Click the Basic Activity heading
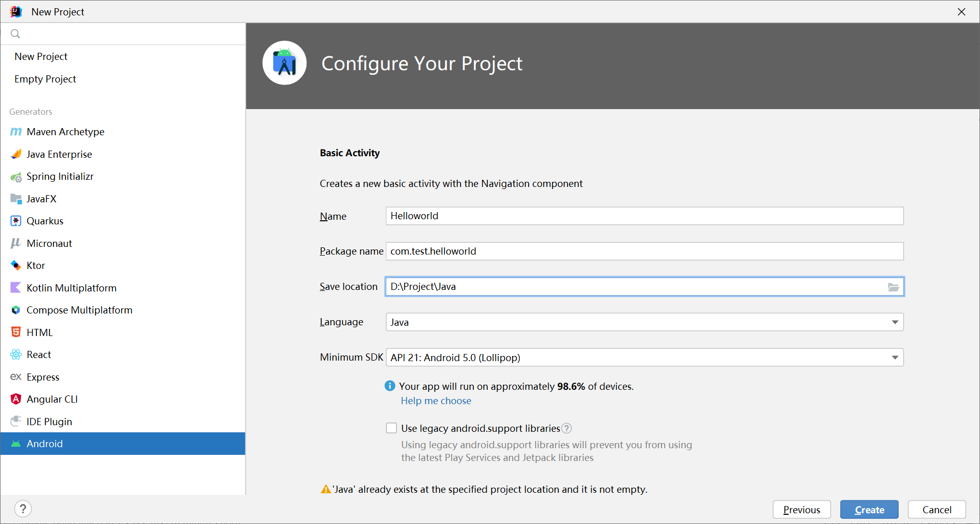This screenshot has height=524, width=980. pyautogui.click(x=350, y=153)
